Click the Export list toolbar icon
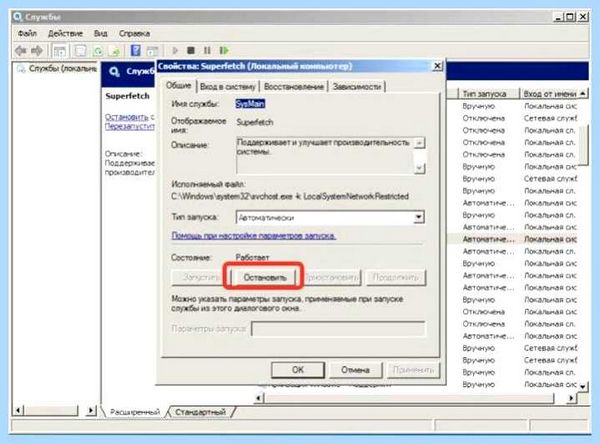The image size is (600, 444). [115, 51]
